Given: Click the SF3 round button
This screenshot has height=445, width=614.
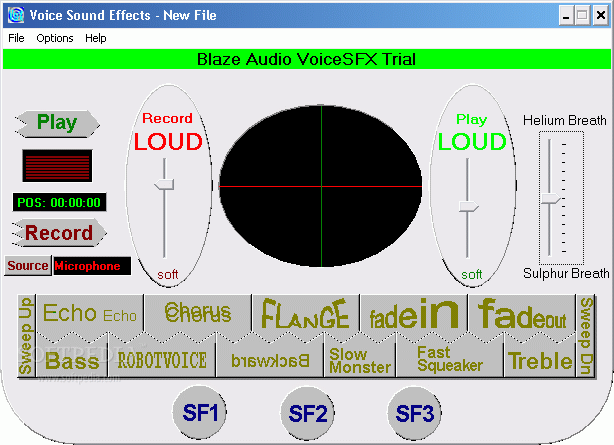Looking at the screenshot, I should [414, 413].
